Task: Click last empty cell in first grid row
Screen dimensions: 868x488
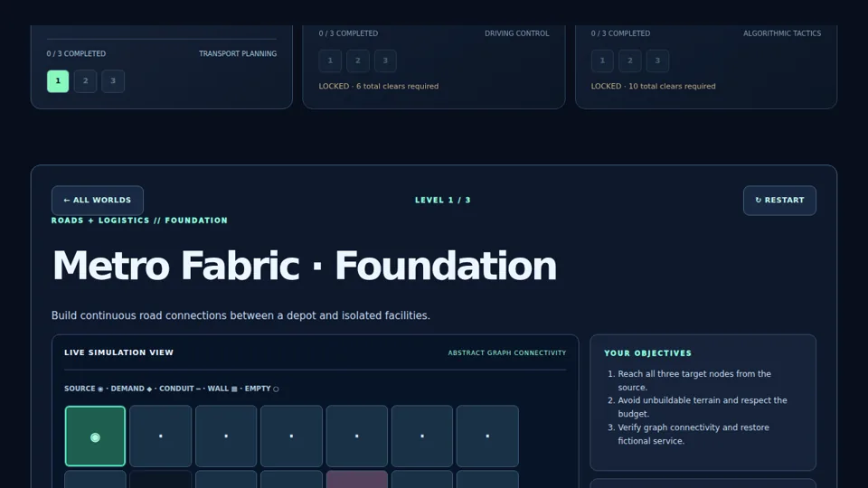Action: click(x=487, y=436)
